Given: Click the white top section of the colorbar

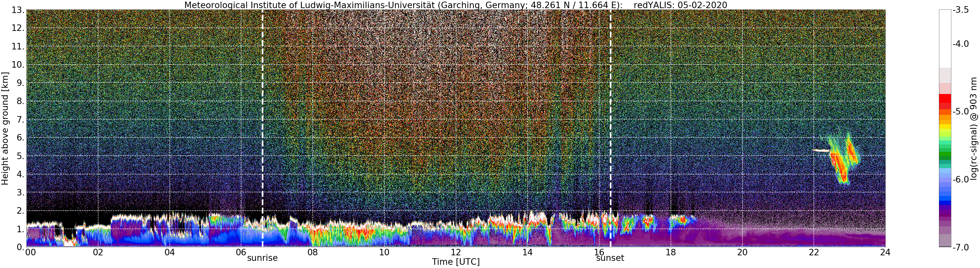Looking at the screenshot, I should [945, 39].
